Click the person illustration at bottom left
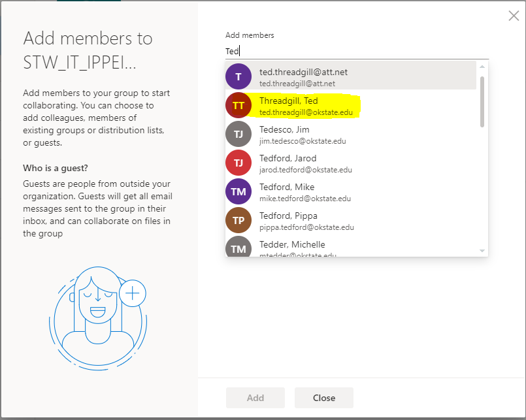The height and width of the screenshot is (420, 526). coord(98,318)
